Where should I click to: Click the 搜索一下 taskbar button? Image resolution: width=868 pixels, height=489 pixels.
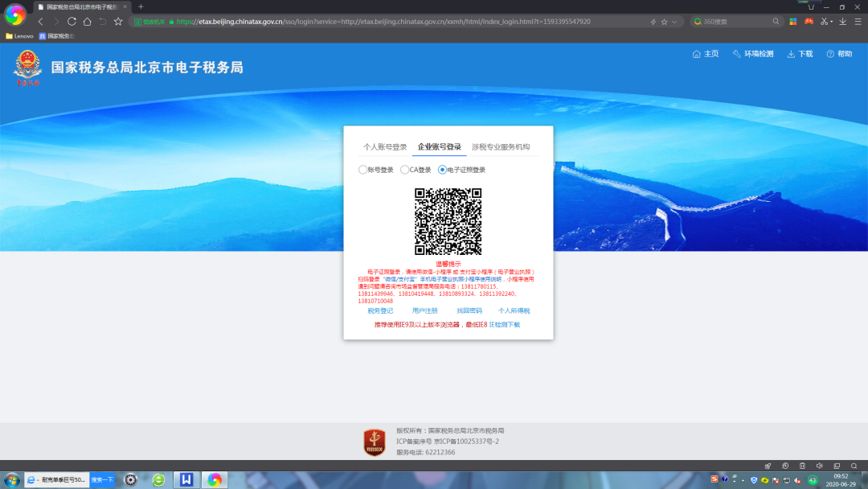[x=102, y=480]
